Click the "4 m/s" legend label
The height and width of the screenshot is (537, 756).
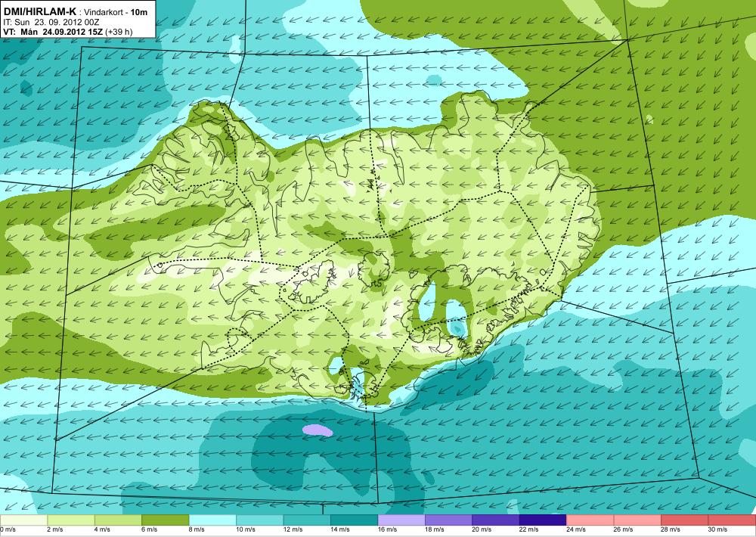pyautogui.click(x=102, y=529)
